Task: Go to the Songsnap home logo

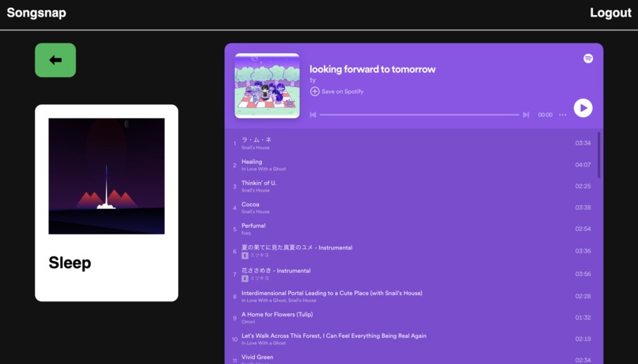Action: [x=36, y=13]
